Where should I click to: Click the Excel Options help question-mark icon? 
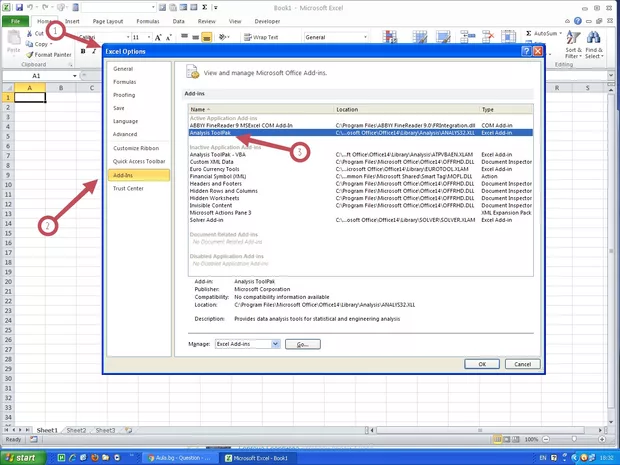(525, 50)
